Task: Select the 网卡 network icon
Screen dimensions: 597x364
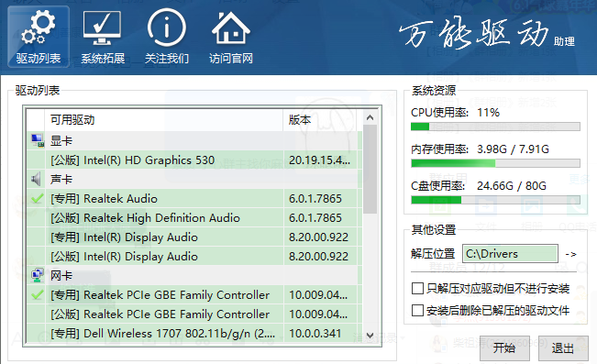Action: [x=37, y=275]
